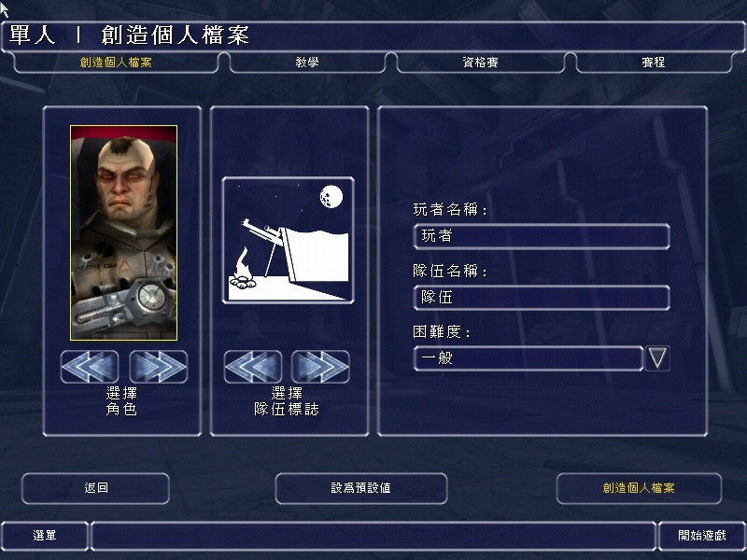
Task: Focus the 玩者名稱 input field
Action: [542, 236]
